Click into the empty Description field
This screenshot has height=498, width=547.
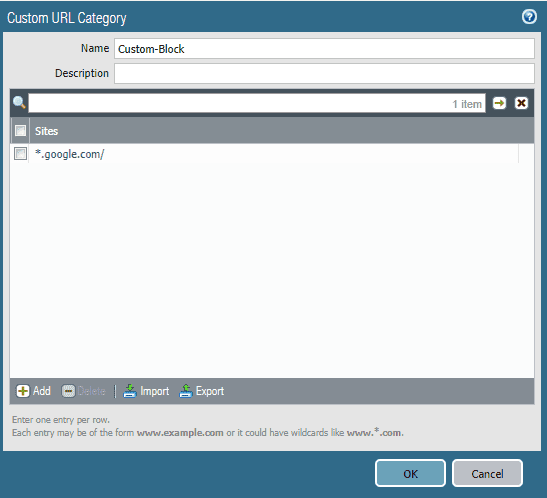[324, 73]
